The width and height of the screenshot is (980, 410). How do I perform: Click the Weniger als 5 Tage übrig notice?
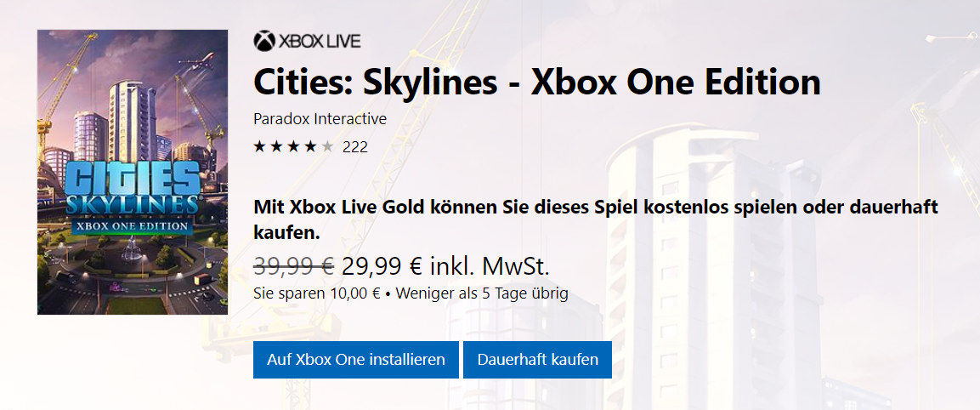[x=482, y=293]
